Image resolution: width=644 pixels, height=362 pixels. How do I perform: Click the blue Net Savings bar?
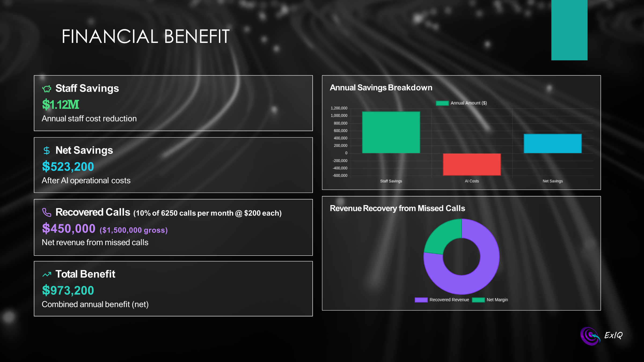[552, 143]
